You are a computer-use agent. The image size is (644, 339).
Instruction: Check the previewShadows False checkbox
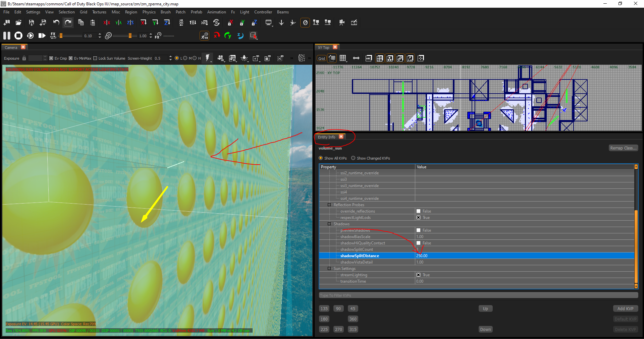tap(418, 230)
